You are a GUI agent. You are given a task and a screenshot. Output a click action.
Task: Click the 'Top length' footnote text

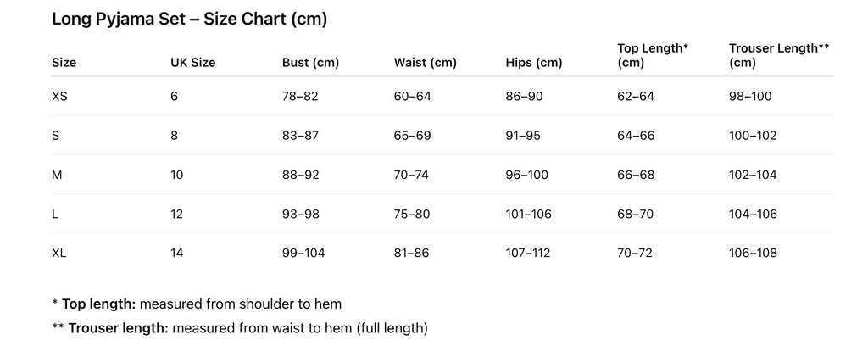point(197,304)
